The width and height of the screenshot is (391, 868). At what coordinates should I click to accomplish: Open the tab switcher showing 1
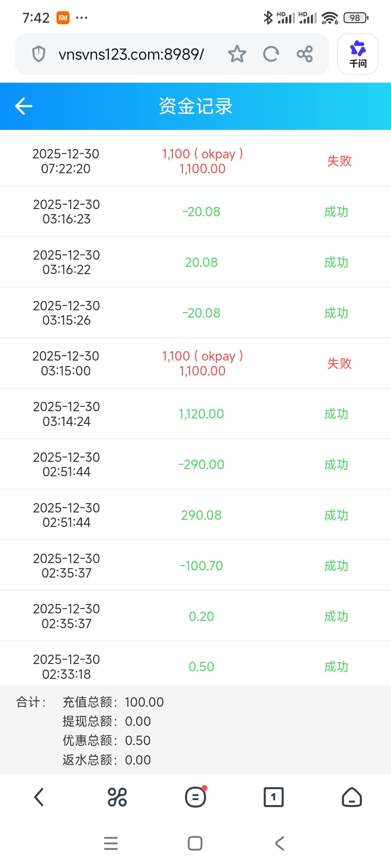[x=274, y=797]
